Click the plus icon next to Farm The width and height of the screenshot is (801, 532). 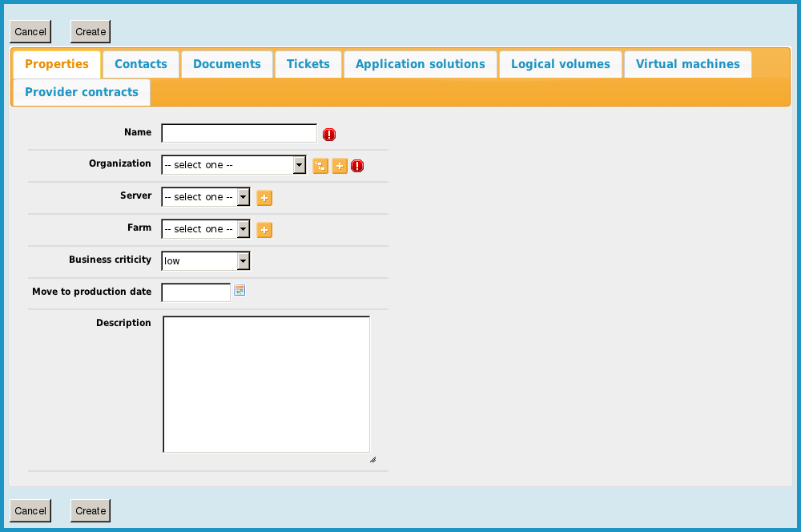point(264,230)
